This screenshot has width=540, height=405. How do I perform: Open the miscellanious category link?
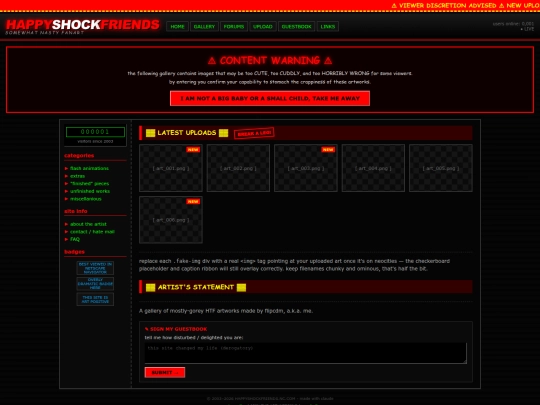pos(86,199)
